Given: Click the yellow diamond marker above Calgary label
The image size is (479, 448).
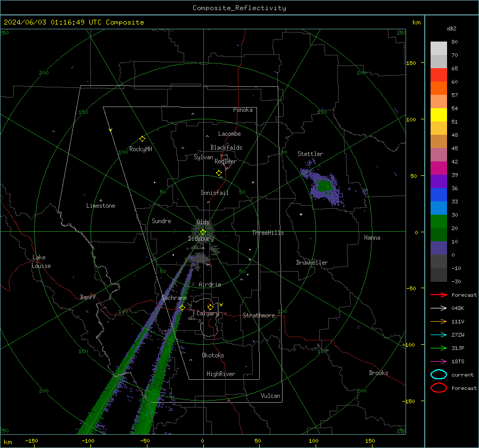Looking at the screenshot, I should pyautogui.click(x=210, y=307).
